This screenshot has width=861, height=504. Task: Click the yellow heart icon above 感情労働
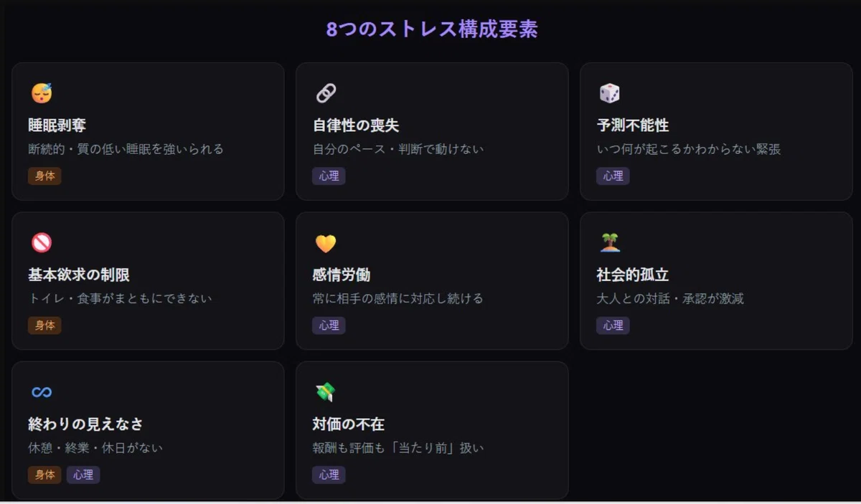326,244
